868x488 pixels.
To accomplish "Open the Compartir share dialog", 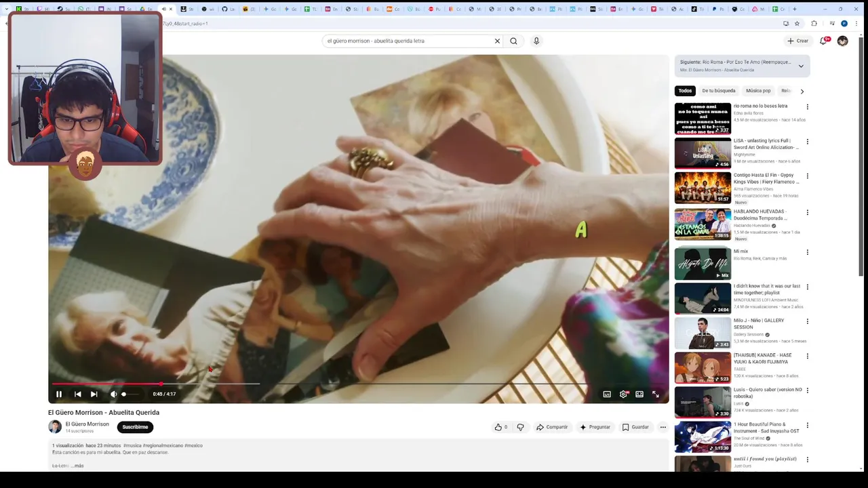I will (552, 427).
